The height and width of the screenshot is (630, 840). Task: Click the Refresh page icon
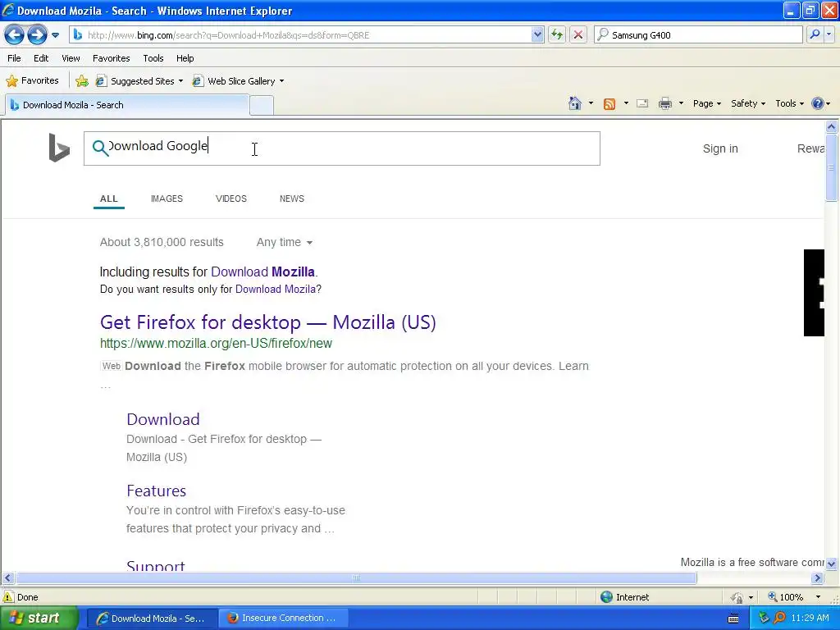pyautogui.click(x=557, y=35)
